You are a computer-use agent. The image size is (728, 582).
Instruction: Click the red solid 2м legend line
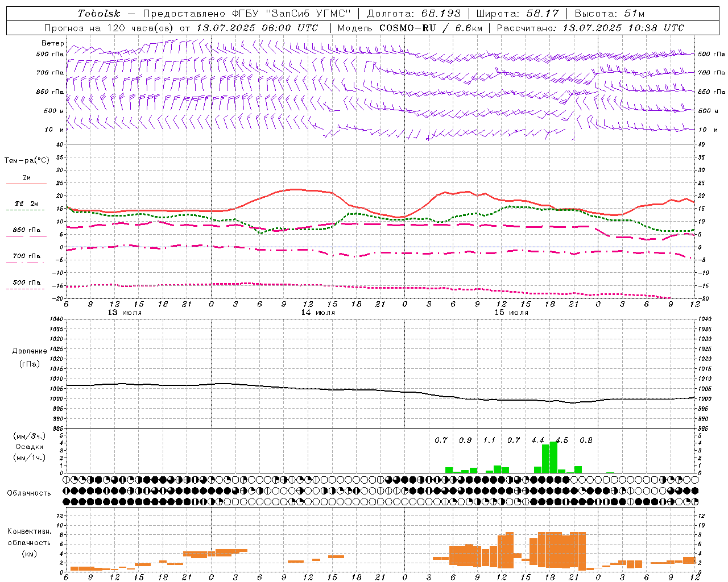click(26, 184)
